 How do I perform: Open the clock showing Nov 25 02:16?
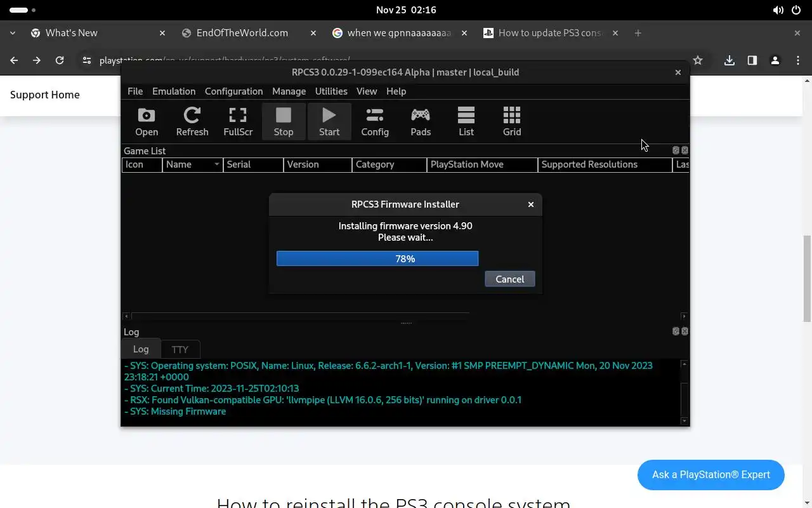(x=406, y=10)
